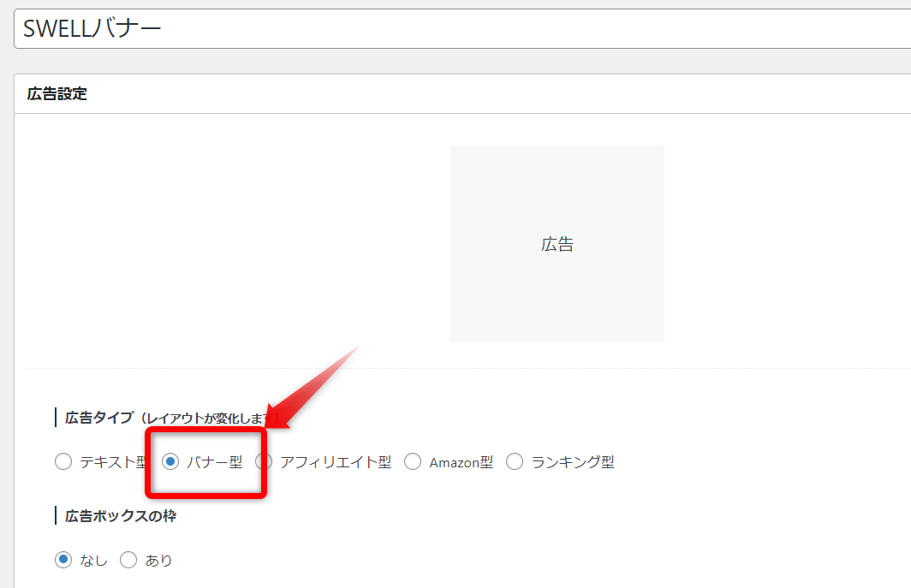911x588 pixels.
Task: Click the 広告ボックスの枠 section heading
Action: (x=121, y=516)
